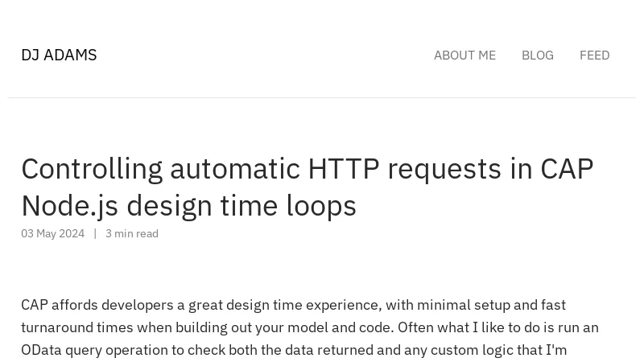Click the word "OData" in the paragraph
Screen dimensions: 644x362
[x=41, y=350]
